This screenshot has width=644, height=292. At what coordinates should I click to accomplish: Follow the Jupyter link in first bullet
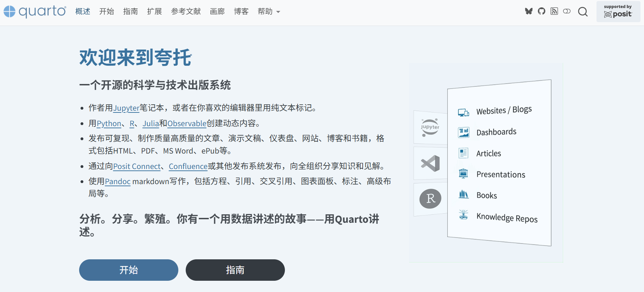pos(126,108)
